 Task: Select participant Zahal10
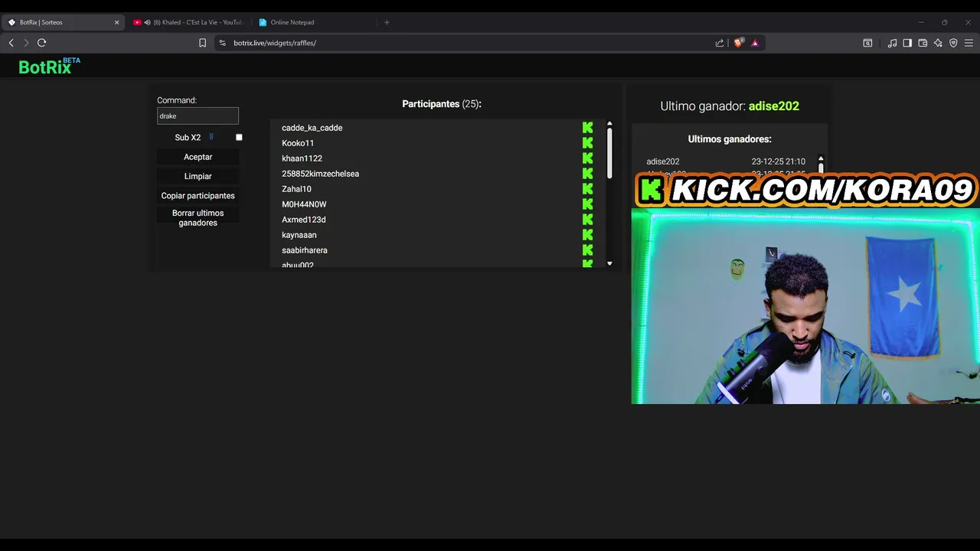[x=296, y=189]
